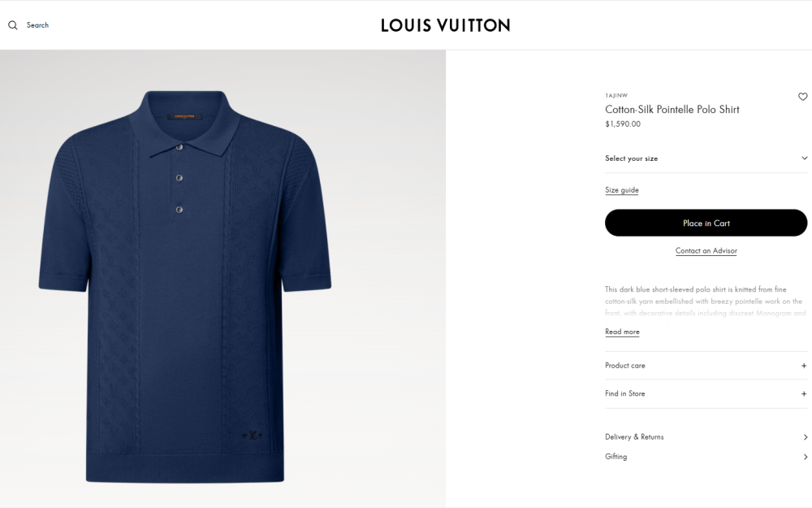Expand the Find in Store section
The image size is (812, 508).
(x=706, y=394)
